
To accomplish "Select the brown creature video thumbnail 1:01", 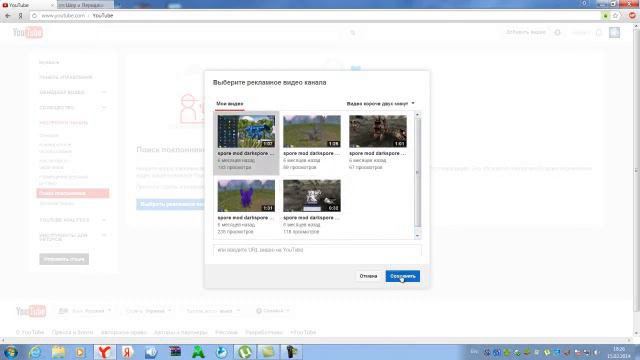I will 378,131.
